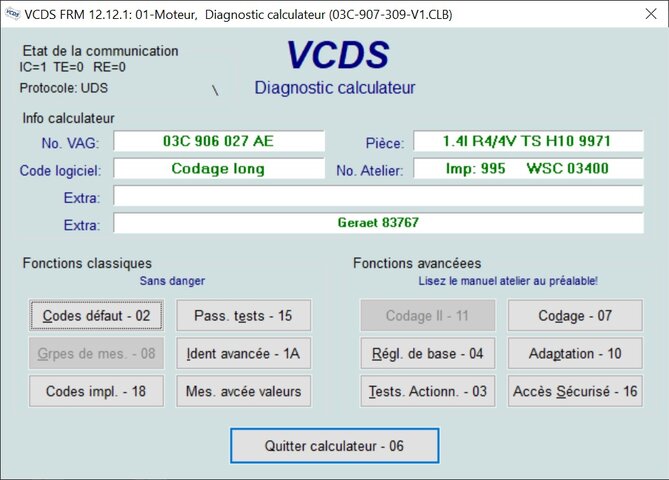
Task: Open Codes défaut - 02
Action: 96,315
